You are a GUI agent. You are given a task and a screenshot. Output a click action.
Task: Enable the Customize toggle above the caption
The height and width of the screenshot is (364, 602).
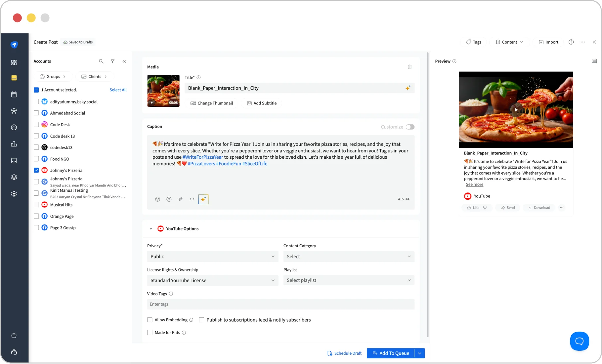(410, 127)
